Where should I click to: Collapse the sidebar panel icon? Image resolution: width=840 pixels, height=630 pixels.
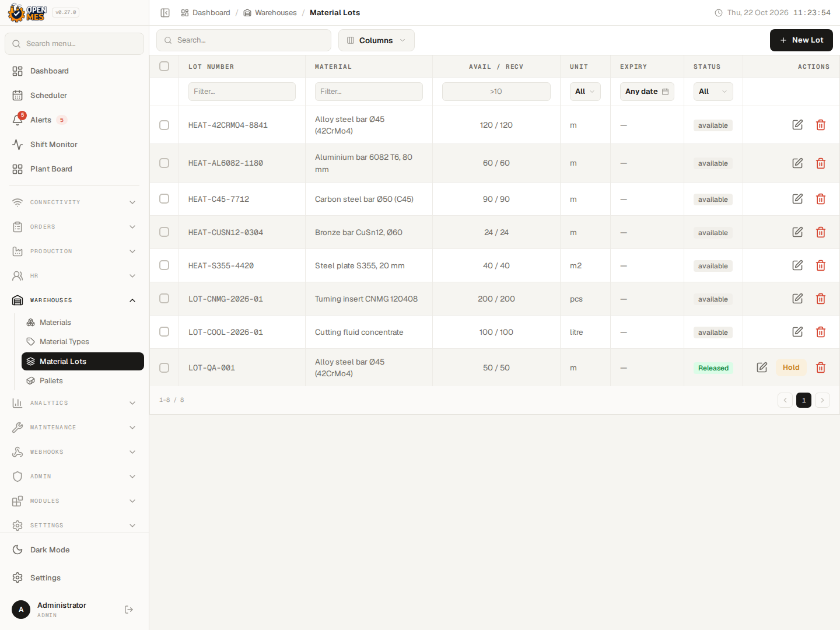pos(165,13)
